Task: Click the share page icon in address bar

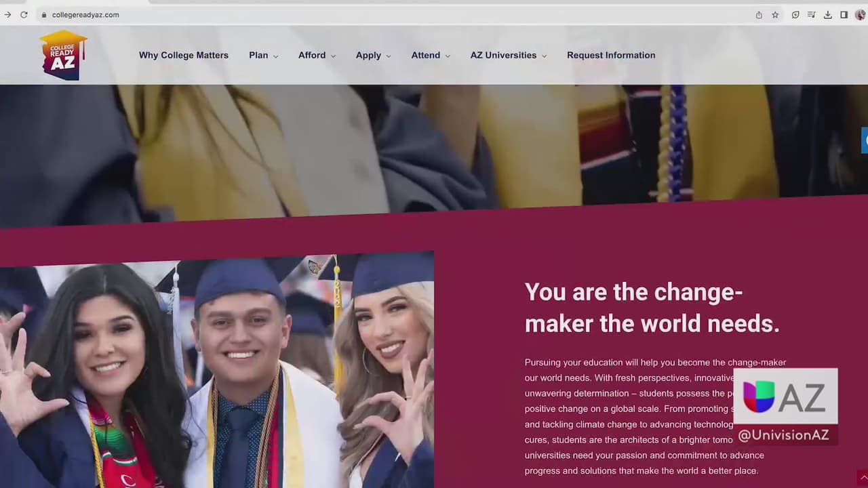Action: [759, 15]
